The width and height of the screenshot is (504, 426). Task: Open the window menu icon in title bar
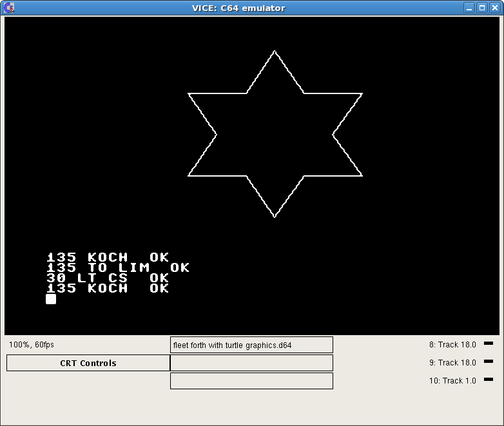click(x=8, y=8)
